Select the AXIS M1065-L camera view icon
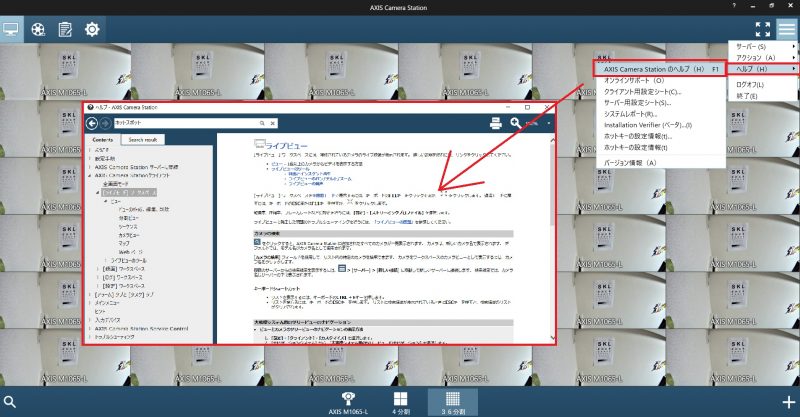Image resolution: width=800 pixels, height=417 pixels. pos(348,403)
